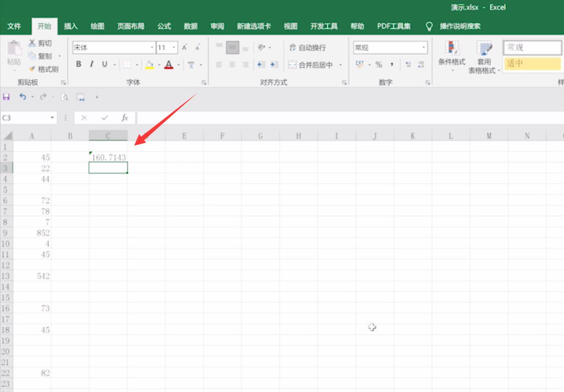
Task: Open the 公式 ribbon tab
Action: [x=164, y=26]
